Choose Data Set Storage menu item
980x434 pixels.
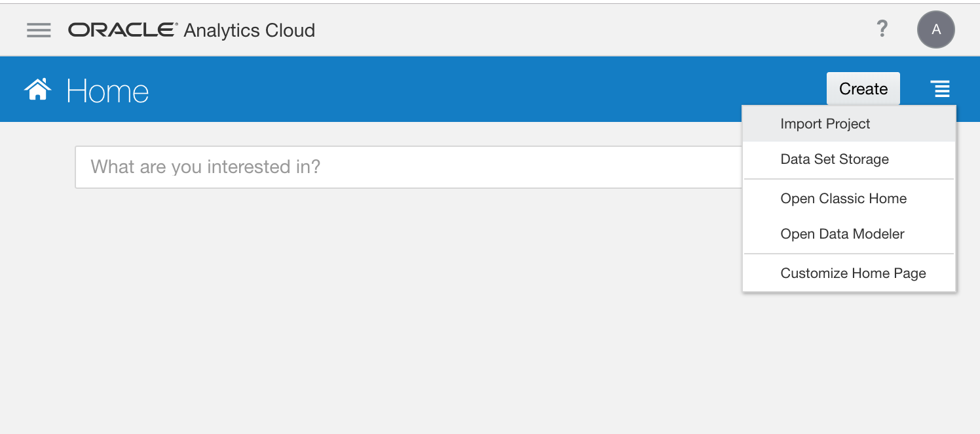pyautogui.click(x=834, y=159)
